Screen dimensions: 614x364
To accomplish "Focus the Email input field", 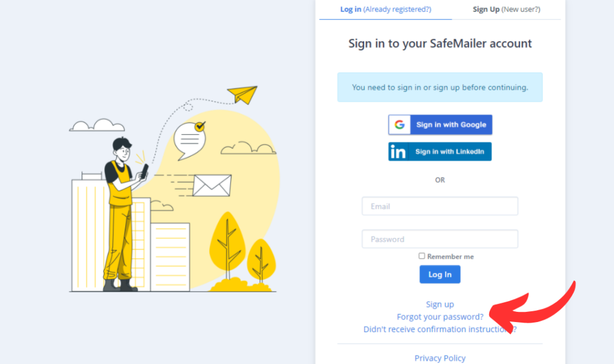I will [x=440, y=206].
